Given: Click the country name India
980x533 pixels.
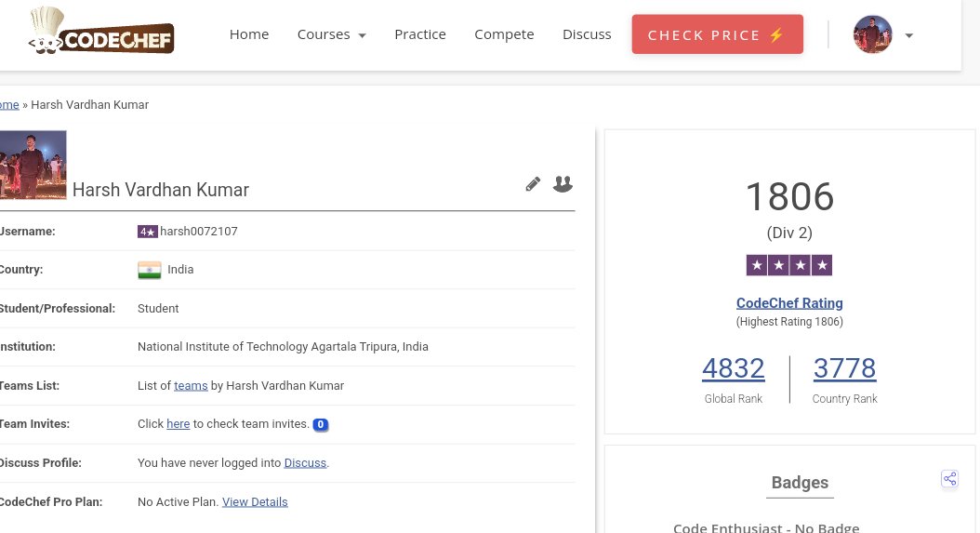Looking at the screenshot, I should point(180,270).
